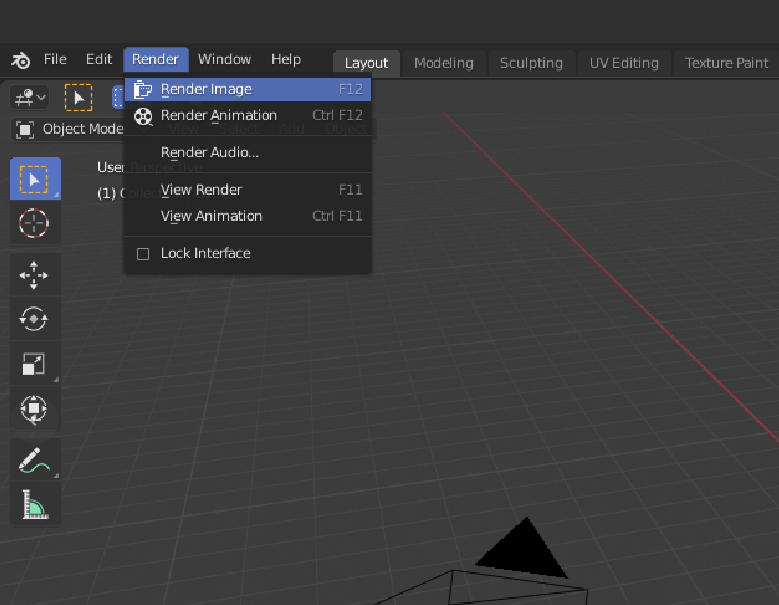Open the Edit menu
The width and height of the screenshot is (779, 605).
[x=98, y=59]
